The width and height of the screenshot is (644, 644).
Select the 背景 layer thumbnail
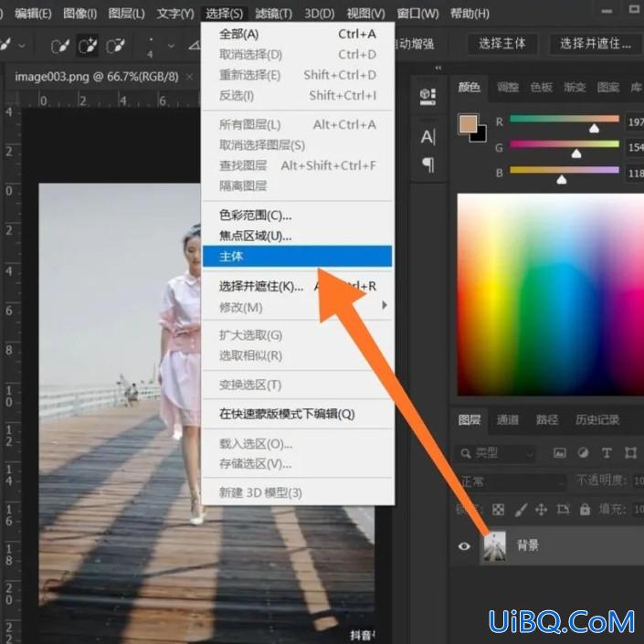(x=495, y=546)
